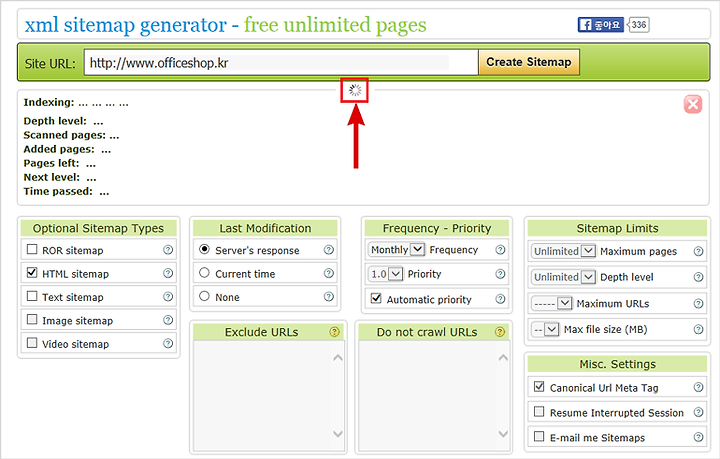720x459 pixels.
Task: Click the 'Sitemap Limits' header
Action: [617, 228]
